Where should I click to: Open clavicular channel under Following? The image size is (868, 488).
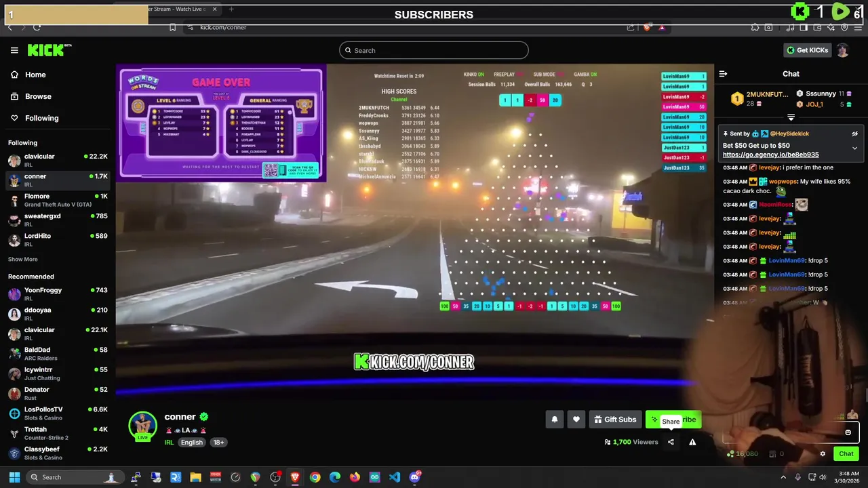pos(58,161)
